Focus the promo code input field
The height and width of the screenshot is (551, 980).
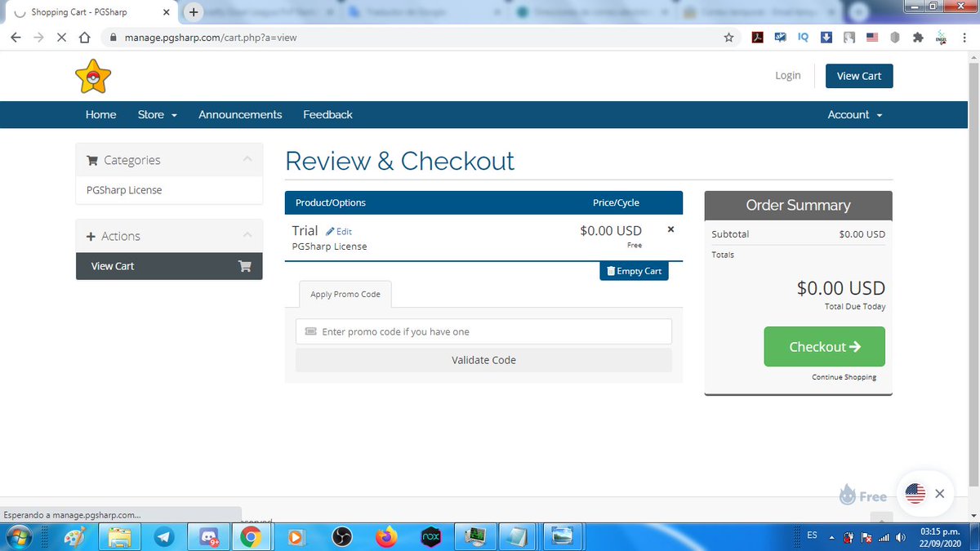click(x=483, y=331)
